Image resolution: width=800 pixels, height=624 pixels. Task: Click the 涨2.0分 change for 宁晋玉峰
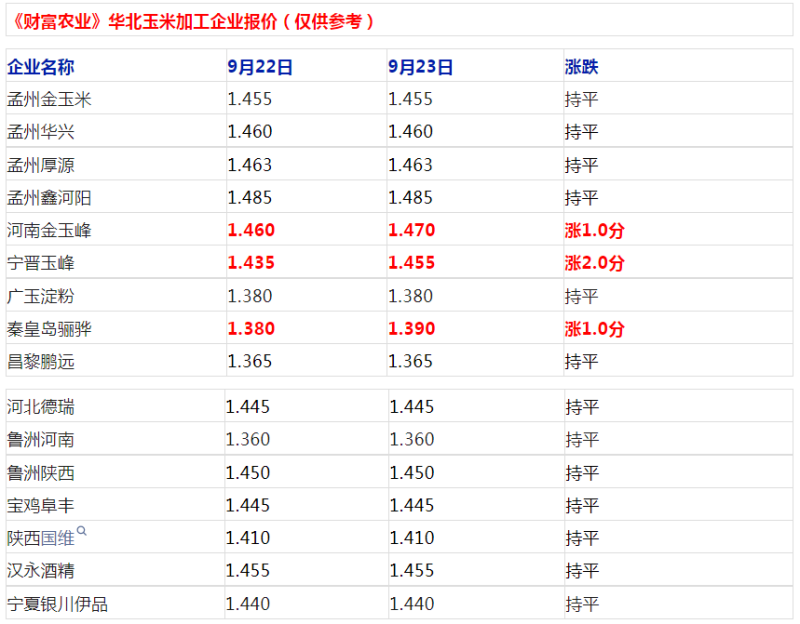click(x=594, y=263)
